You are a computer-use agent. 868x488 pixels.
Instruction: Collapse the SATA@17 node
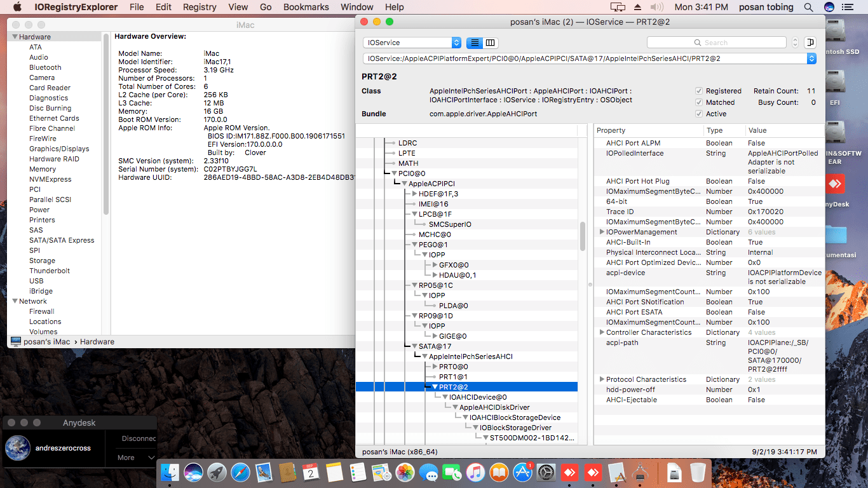tap(414, 346)
